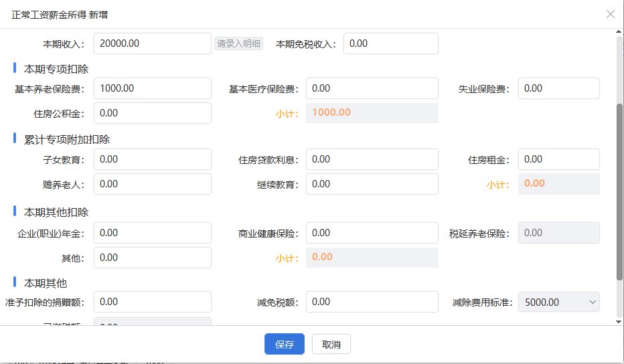Screen dimensions: 624x364
Task: Edit the 住房贷款利息 field
Action: tap(372, 159)
